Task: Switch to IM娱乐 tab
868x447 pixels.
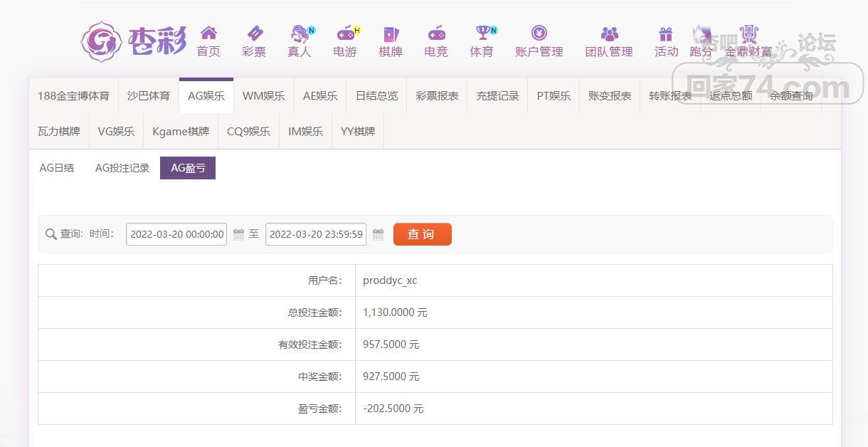Action: (x=305, y=131)
